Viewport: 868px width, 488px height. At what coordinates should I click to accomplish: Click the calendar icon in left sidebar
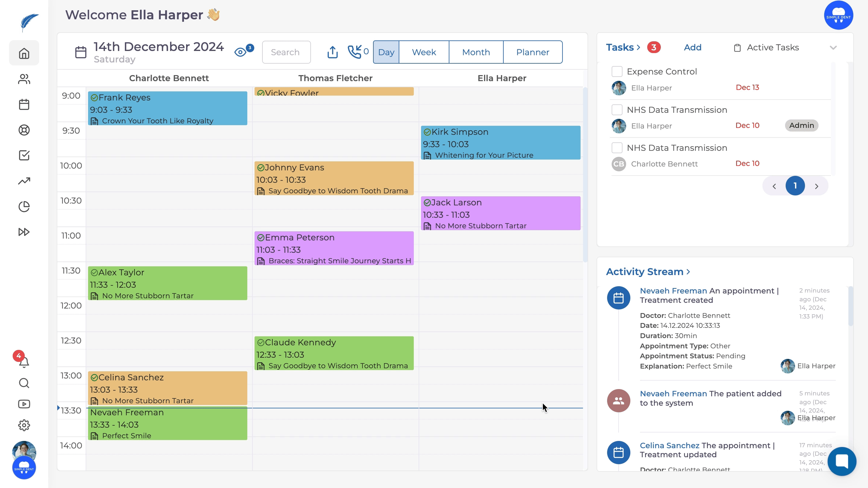click(x=24, y=104)
